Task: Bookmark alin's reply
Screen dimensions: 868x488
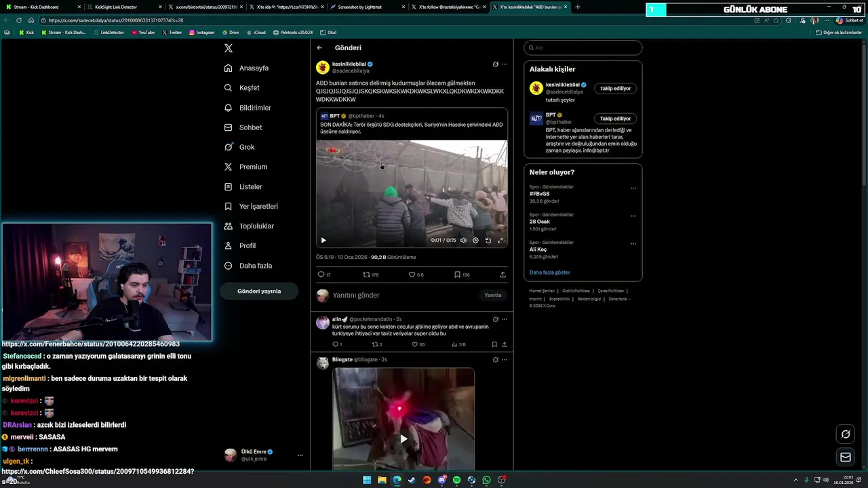Action: pyautogui.click(x=494, y=344)
